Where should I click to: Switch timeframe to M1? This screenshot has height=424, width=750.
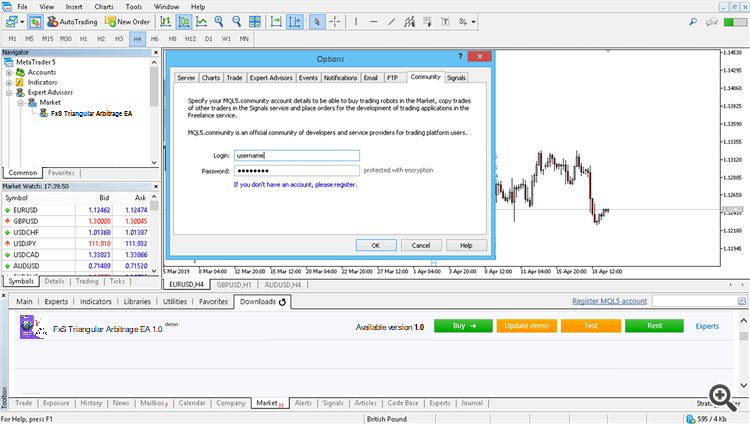[x=12, y=39]
